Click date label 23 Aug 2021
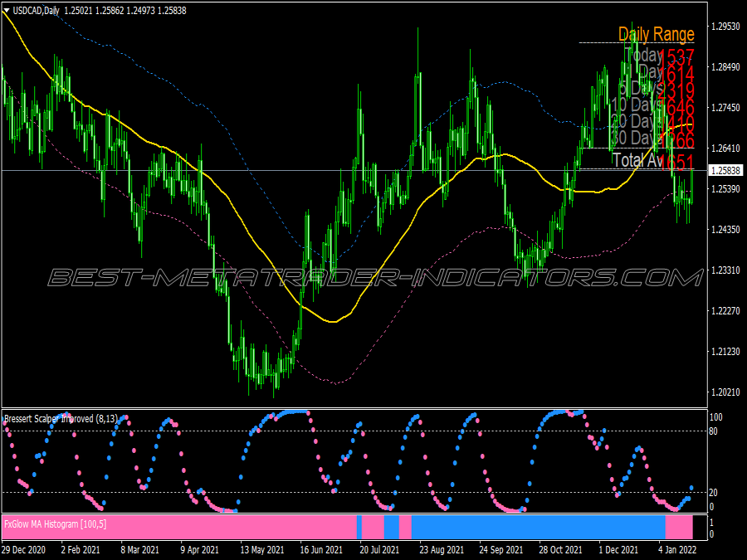Image resolution: width=747 pixels, height=560 pixels. pyautogui.click(x=442, y=549)
